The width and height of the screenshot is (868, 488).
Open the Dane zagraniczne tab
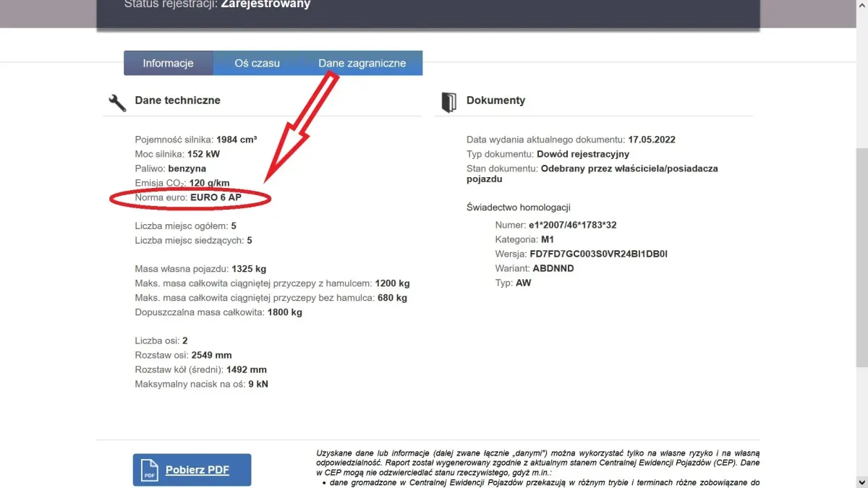click(x=362, y=63)
